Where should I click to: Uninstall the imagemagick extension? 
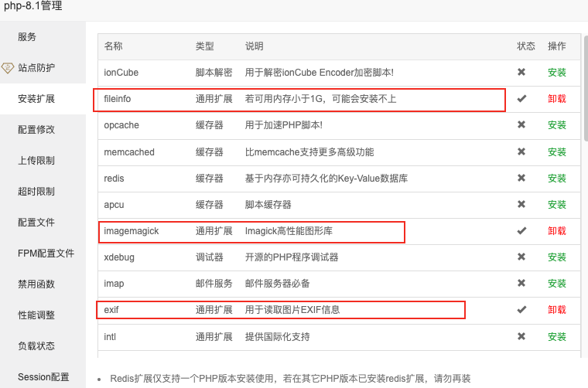[x=556, y=231]
